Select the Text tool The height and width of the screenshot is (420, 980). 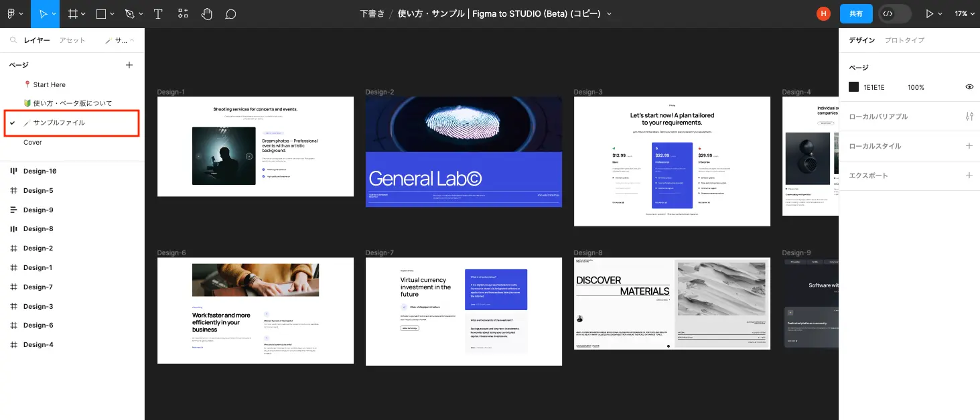click(x=158, y=13)
